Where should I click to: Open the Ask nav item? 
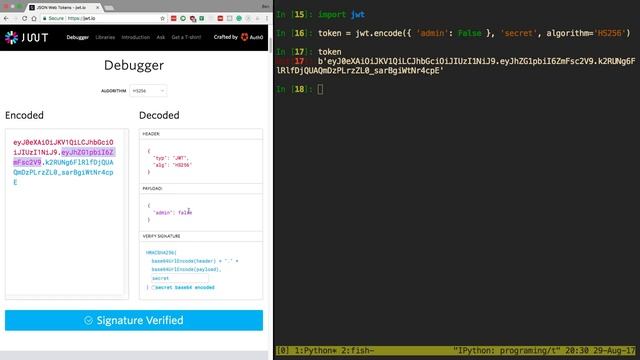[x=161, y=37]
